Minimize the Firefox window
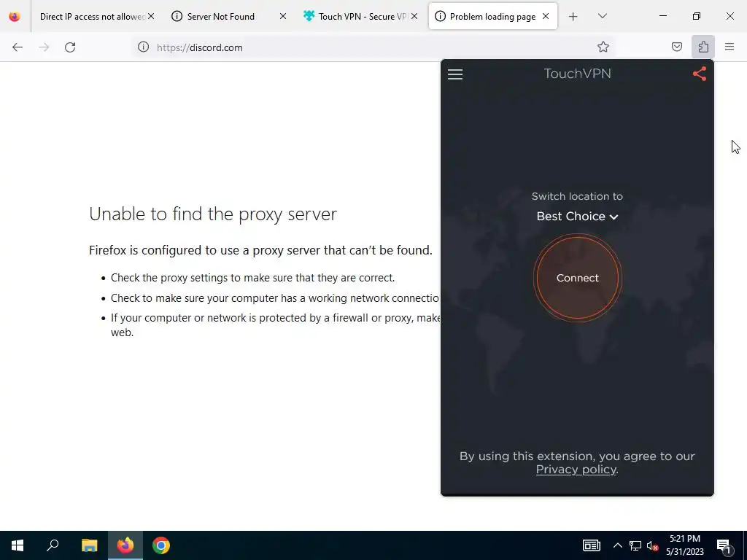Screen dimensions: 747x560 pyautogui.click(x=662, y=16)
